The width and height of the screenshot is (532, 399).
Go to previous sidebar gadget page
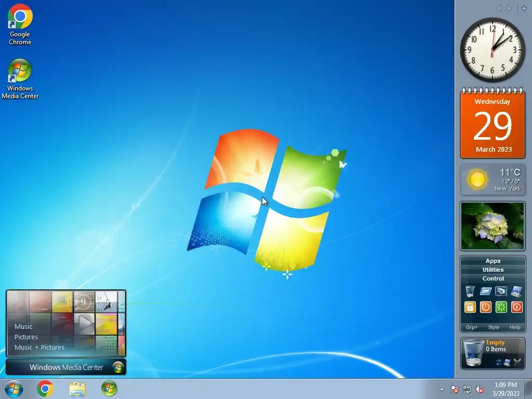click(x=499, y=8)
